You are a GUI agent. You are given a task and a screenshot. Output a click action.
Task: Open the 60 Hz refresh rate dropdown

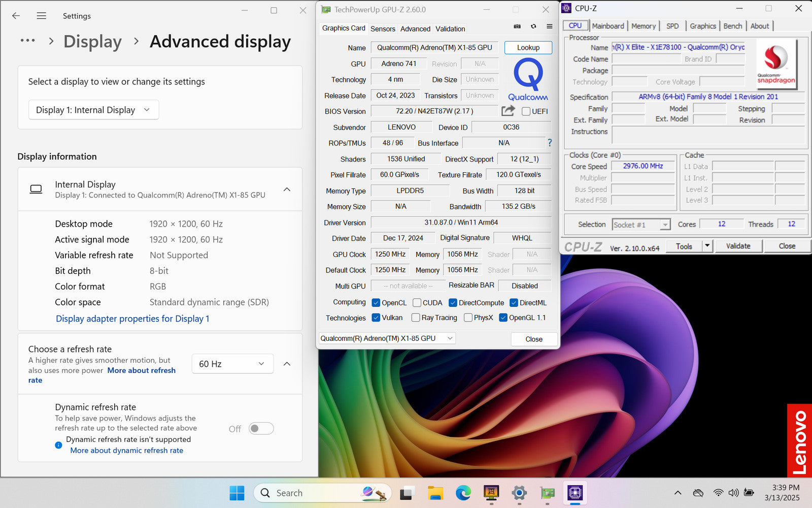point(232,364)
